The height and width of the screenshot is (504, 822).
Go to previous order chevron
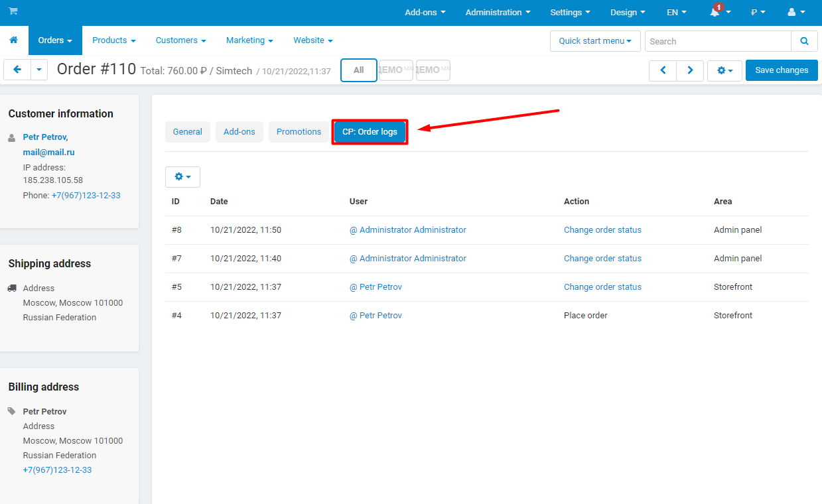(663, 70)
